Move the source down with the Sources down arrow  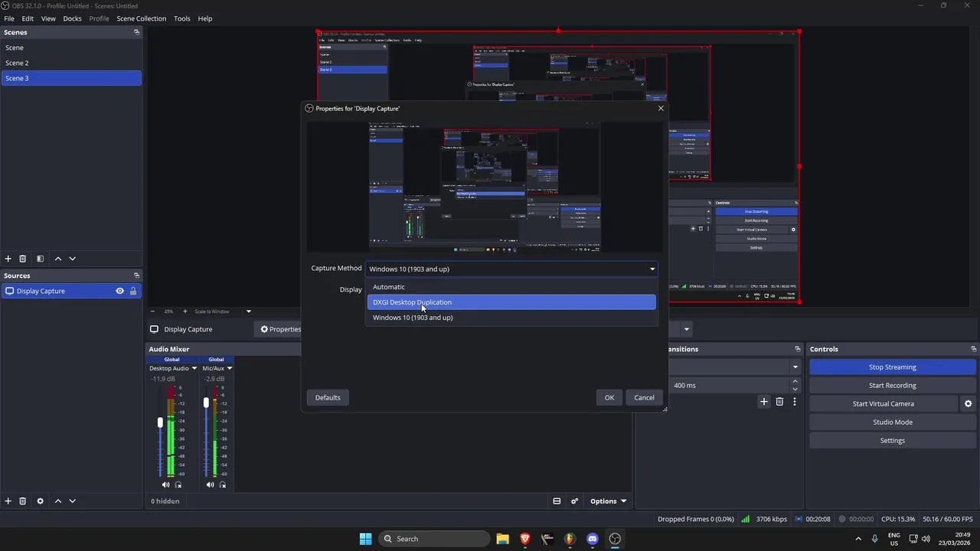(72, 501)
